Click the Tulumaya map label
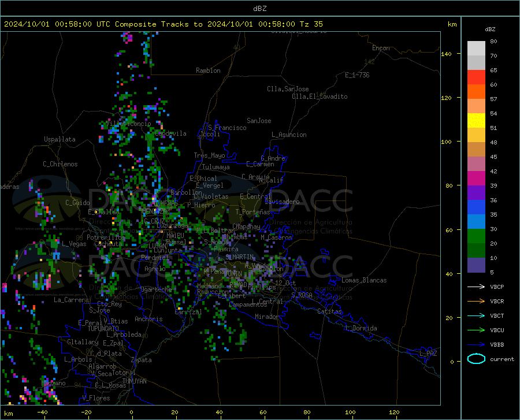The height and width of the screenshot is (420, 520). [x=216, y=167]
